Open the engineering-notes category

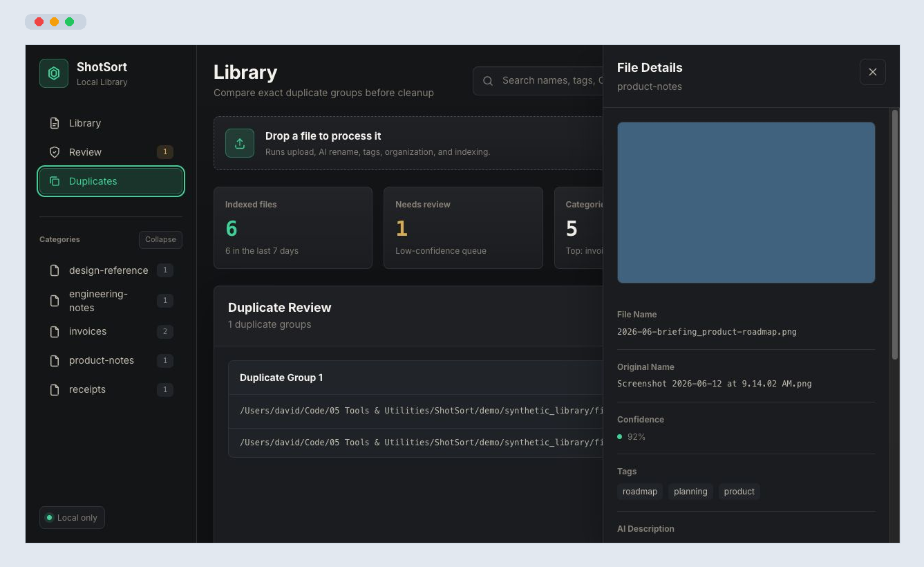click(111, 301)
